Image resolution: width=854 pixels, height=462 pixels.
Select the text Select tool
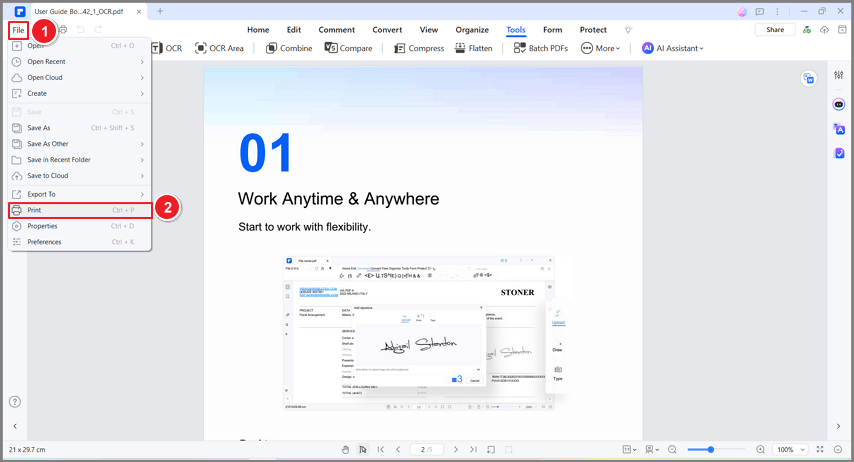363,449
